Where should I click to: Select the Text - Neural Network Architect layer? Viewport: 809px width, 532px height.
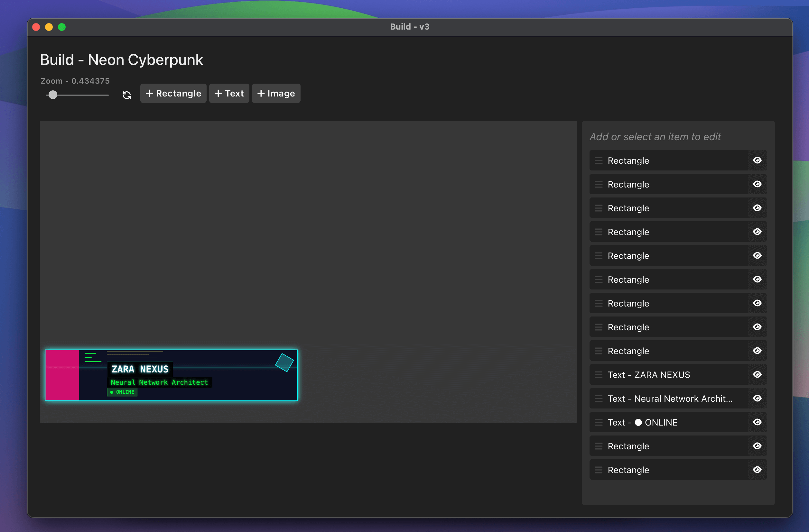coord(666,399)
